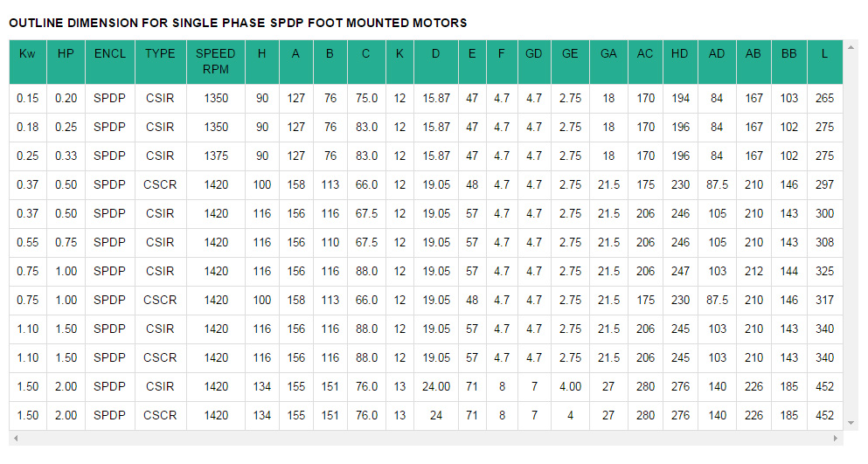Click the vertical scrollbar up arrow
Screen dimensions: 868x464
coord(849,46)
